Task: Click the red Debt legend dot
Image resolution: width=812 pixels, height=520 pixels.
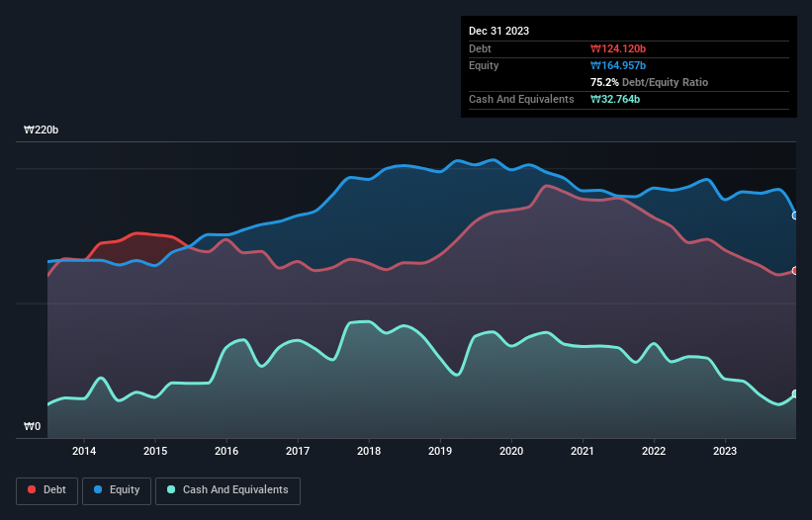Action: (x=32, y=489)
